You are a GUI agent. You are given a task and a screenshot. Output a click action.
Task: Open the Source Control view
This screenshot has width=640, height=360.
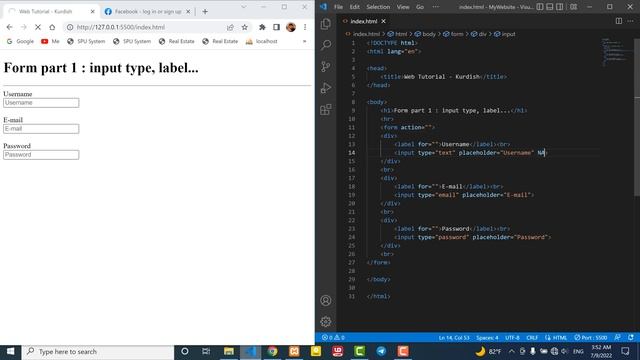point(326,67)
